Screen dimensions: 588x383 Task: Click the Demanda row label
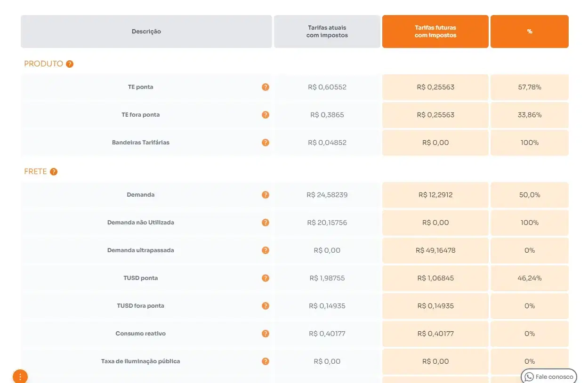pyautogui.click(x=140, y=195)
